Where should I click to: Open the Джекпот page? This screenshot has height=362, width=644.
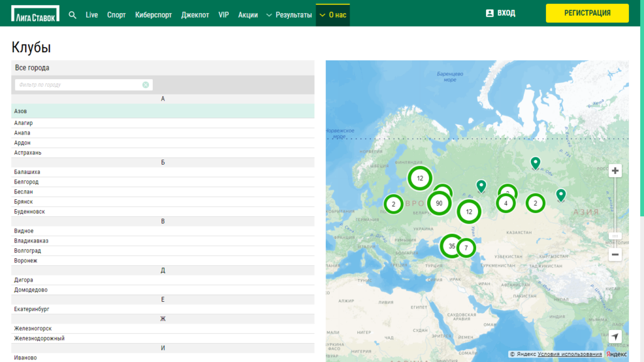195,15
